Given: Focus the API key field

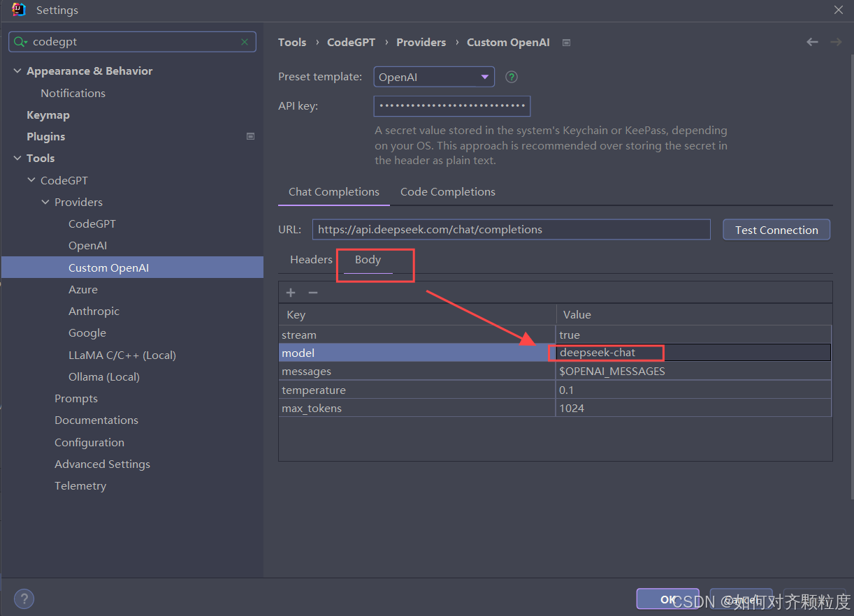Looking at the screenshot, I should coord(452,106).
